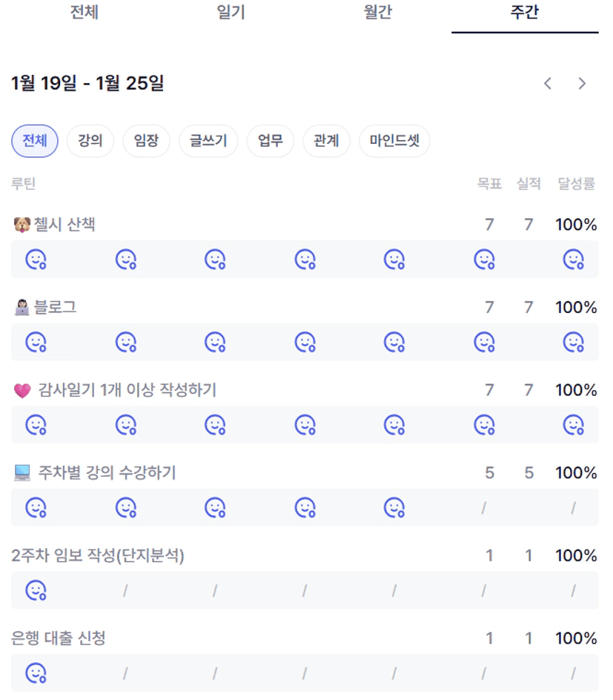
Task: Filter routines by 마인드셋 category
Action: (394, 141)
